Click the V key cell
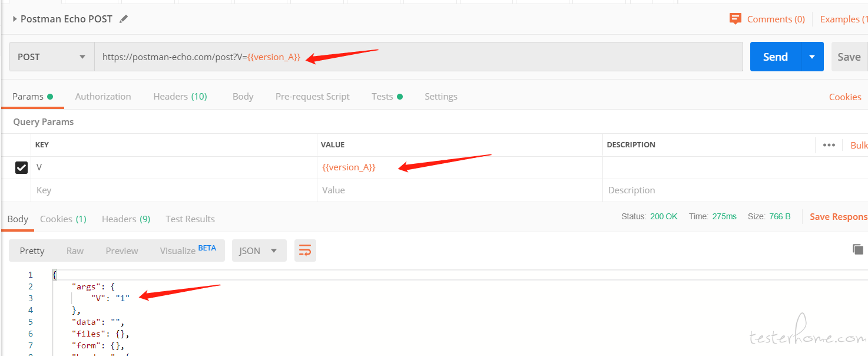The image size is (868, 356). click(174, 167)
